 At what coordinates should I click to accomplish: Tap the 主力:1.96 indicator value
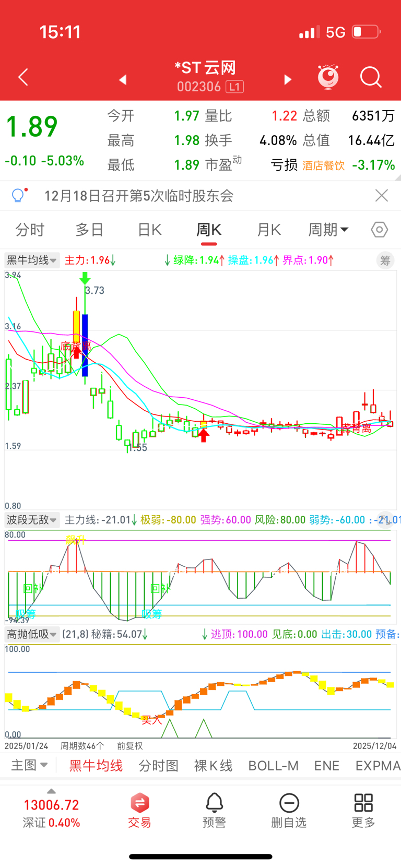[90, 260]
